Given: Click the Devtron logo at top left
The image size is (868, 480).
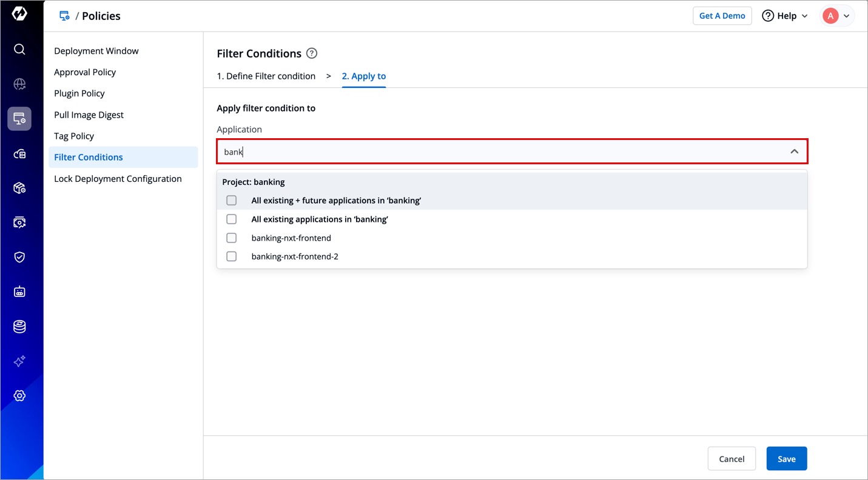Looking at the screenshot, I should (19, 15).
